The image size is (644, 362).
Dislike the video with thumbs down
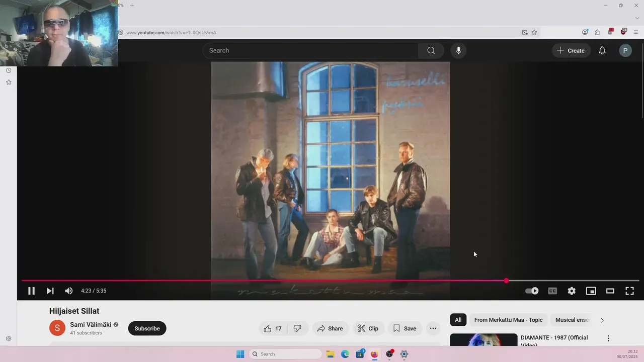coord(297,328)
